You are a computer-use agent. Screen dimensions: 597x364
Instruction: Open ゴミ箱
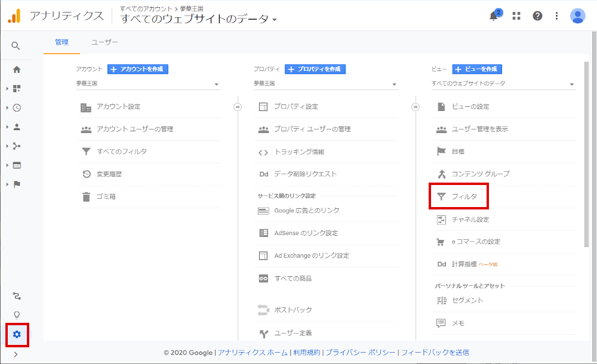pyautogui.click(x=149, y=197)
